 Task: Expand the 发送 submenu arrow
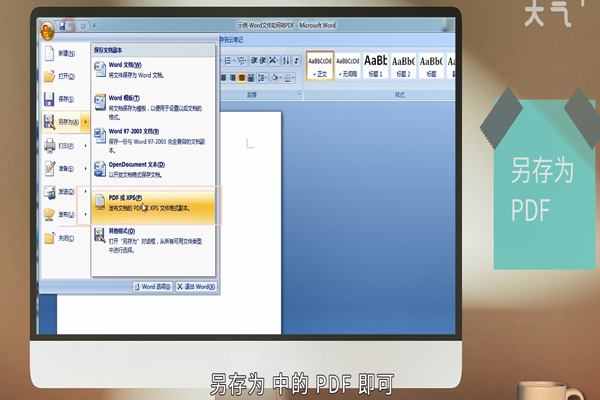coord(85,191)
